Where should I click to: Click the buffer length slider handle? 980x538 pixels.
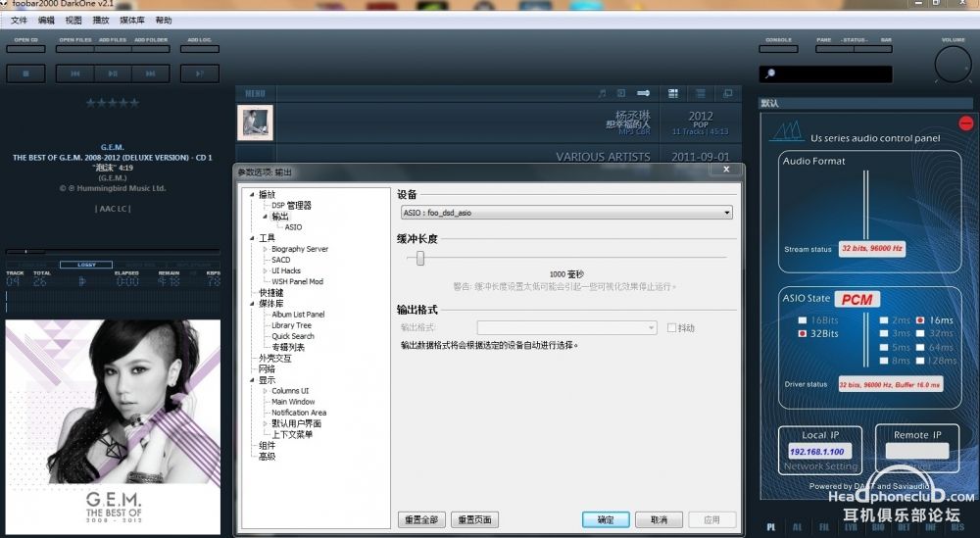tap(420, 258)
